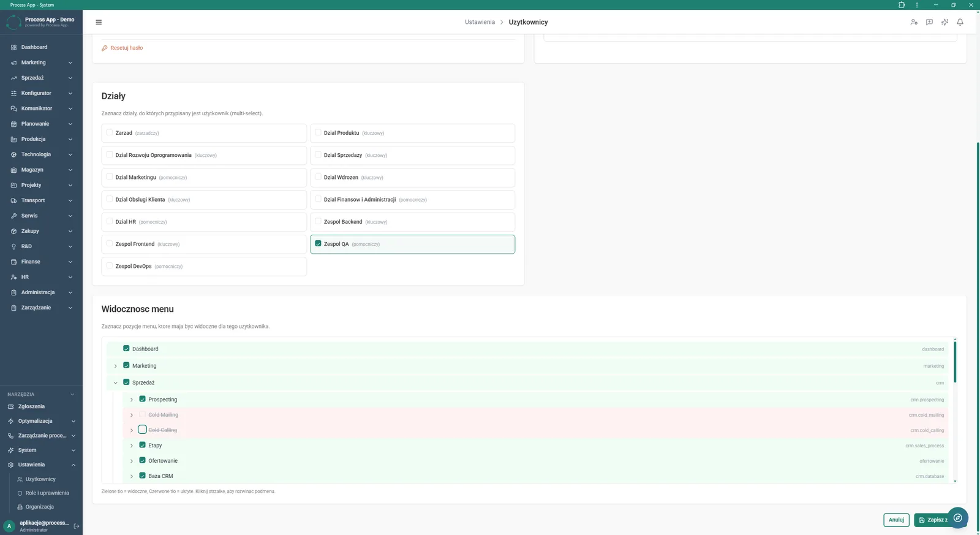This screenshot has width=980, height=535.
Task: Uncheck the Zespol QA checkbox
Action: (x=318, y=243)
